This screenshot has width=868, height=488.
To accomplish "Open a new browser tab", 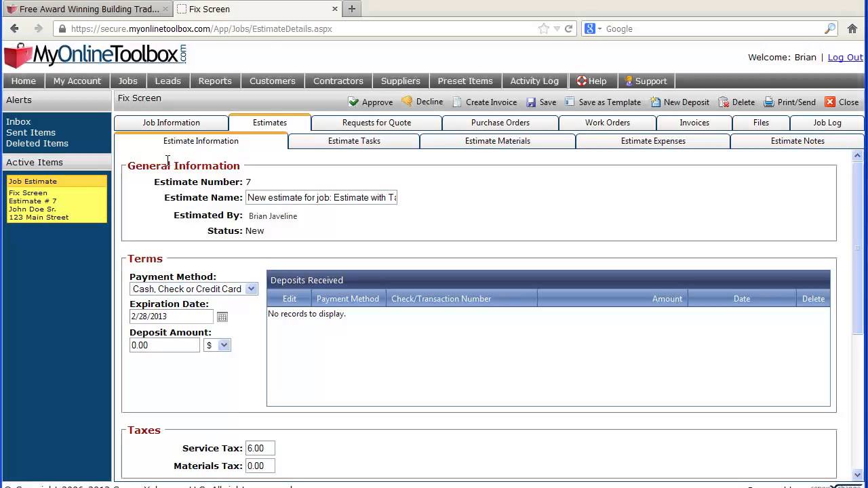I will pyautogui.click(x=351, y=9).
